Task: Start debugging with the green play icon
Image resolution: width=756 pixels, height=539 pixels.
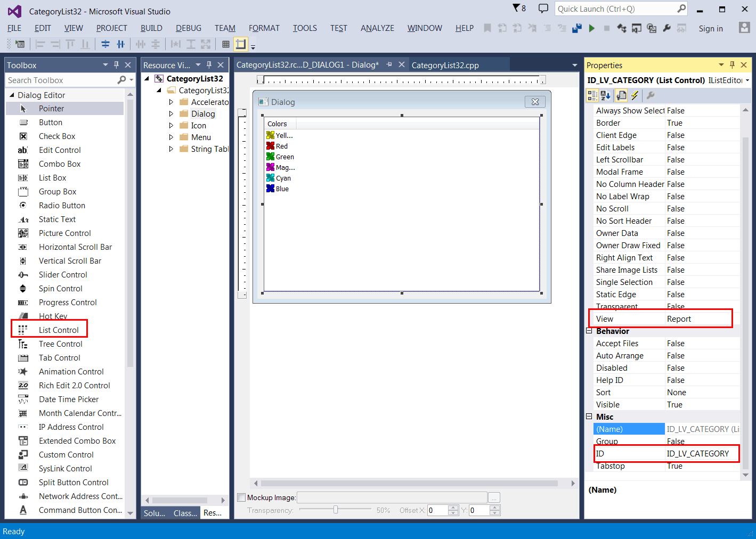Action: point(591,28)
